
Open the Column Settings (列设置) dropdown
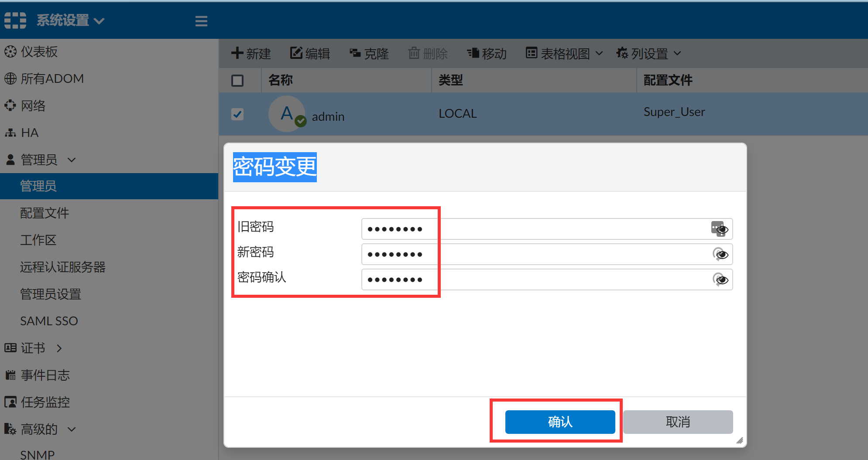click(648, 53)
